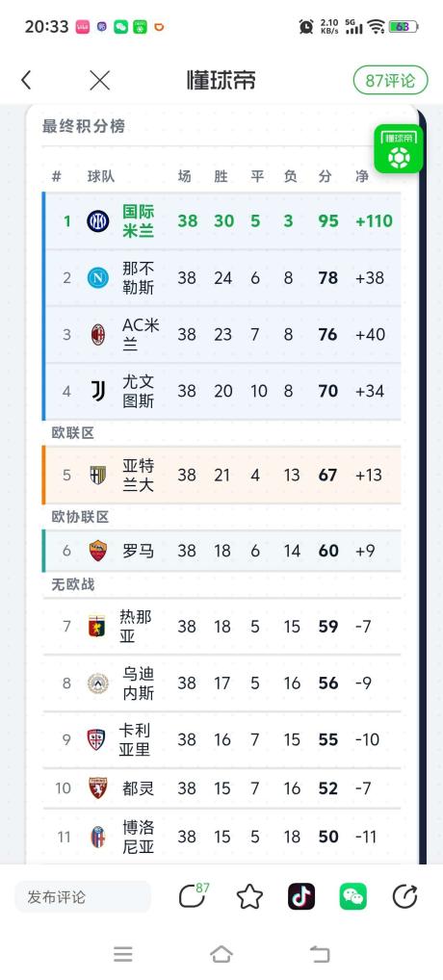Favorite the article with star icon
443x980 pixels.
click(249, 897)
